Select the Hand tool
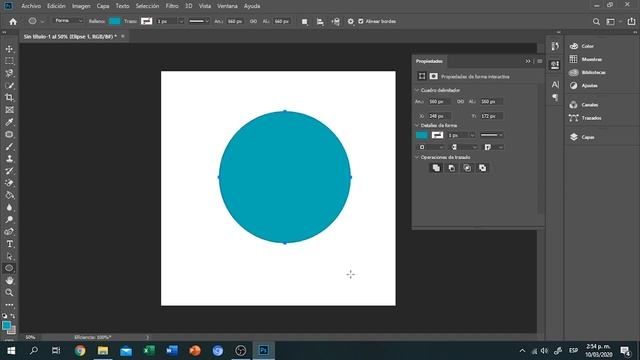Image resolution: width=640 pixels, height=360 pixels. [x=9, y=280]
